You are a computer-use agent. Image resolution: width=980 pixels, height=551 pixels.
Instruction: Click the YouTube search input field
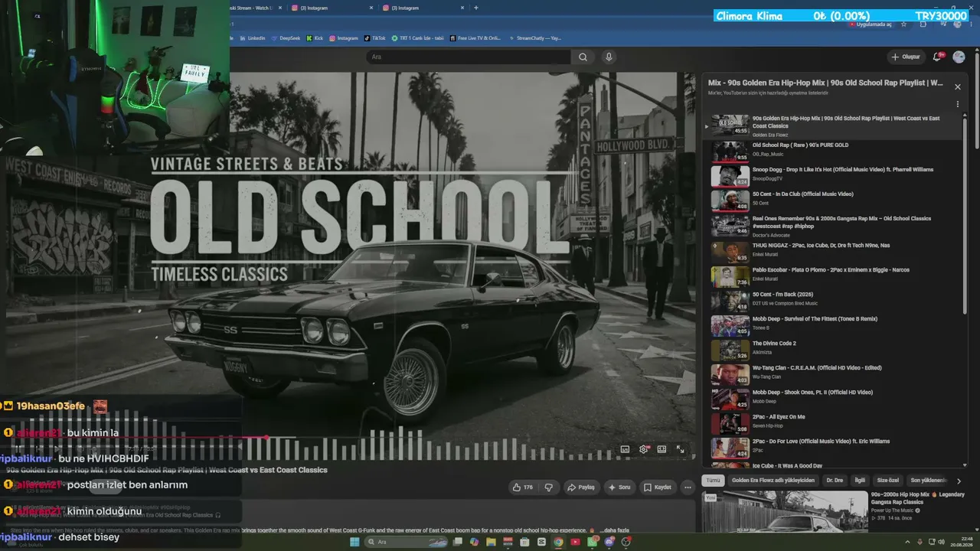point(469,57)
